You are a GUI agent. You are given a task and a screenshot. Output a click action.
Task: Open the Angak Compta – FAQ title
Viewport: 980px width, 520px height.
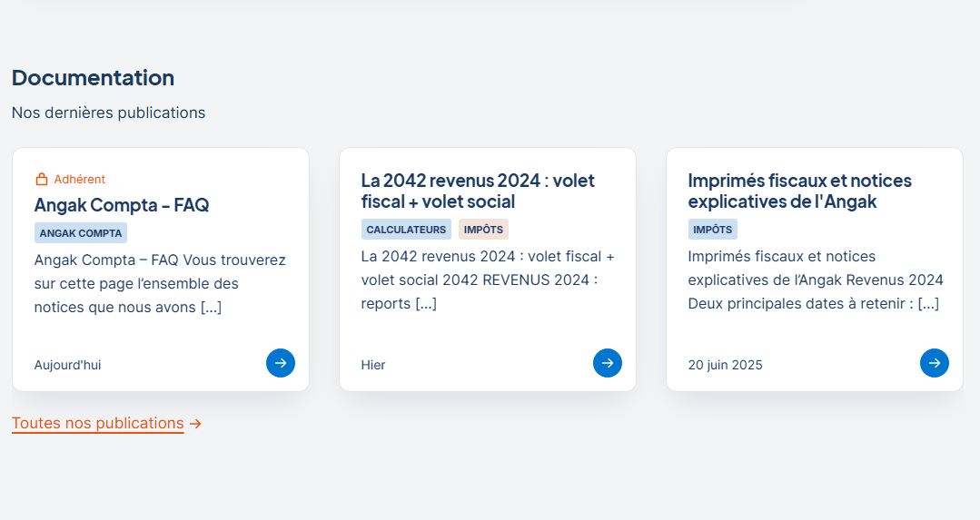tap(121, 205)
